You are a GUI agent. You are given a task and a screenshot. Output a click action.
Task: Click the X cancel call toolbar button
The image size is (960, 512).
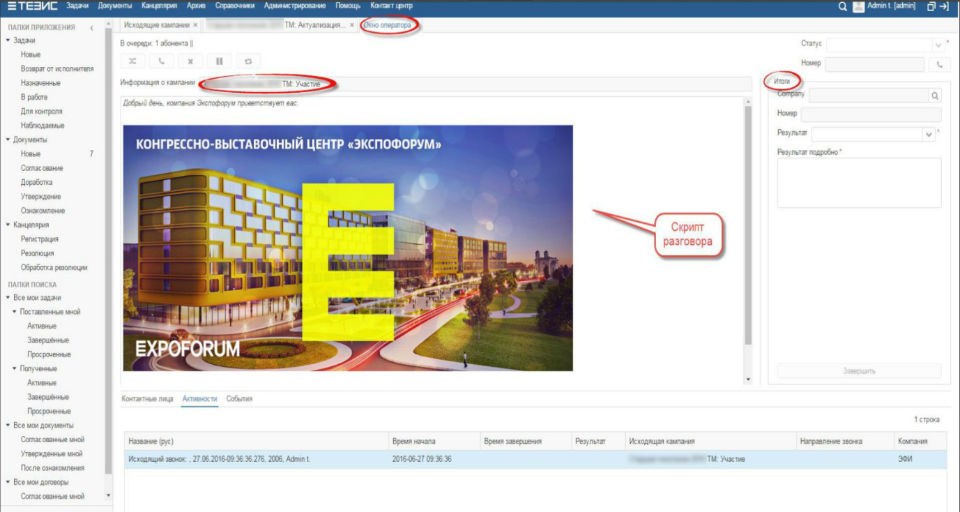point(190,61)
